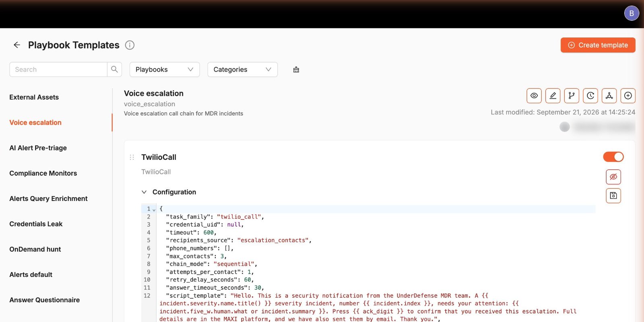Open the Playbooks dropdown
644x322 pixels.
click(165, 69)
